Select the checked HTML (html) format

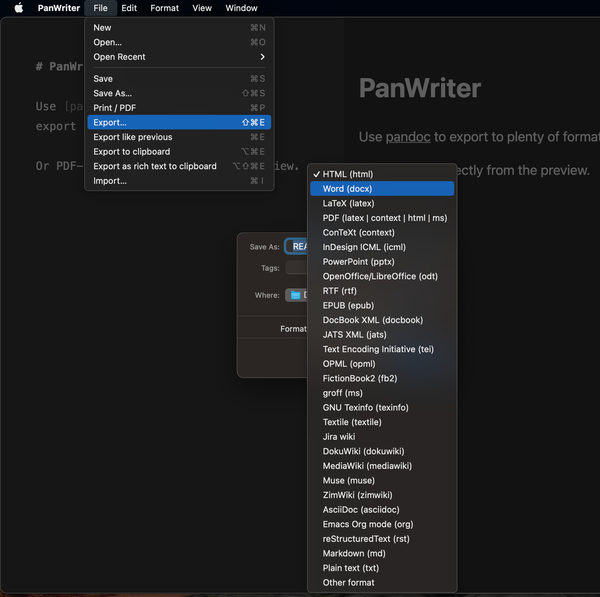(382, 174)
